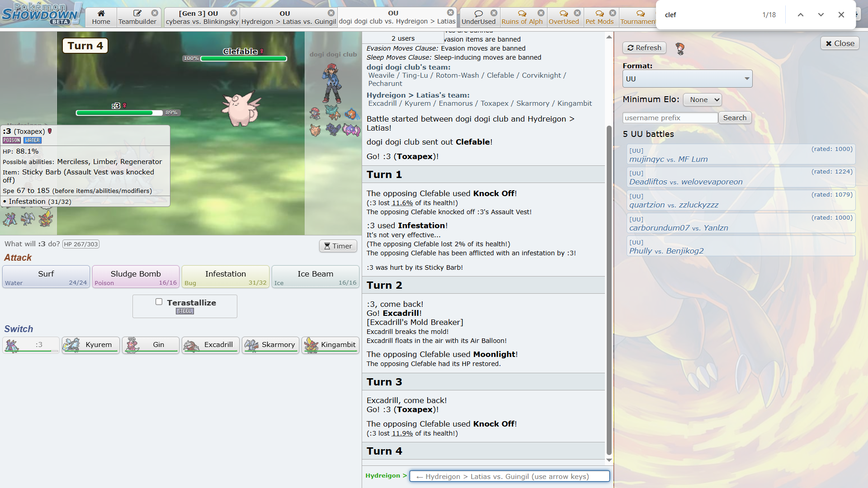
Task: Click the Pokémon Showdown logo
Action: [42, 14]
